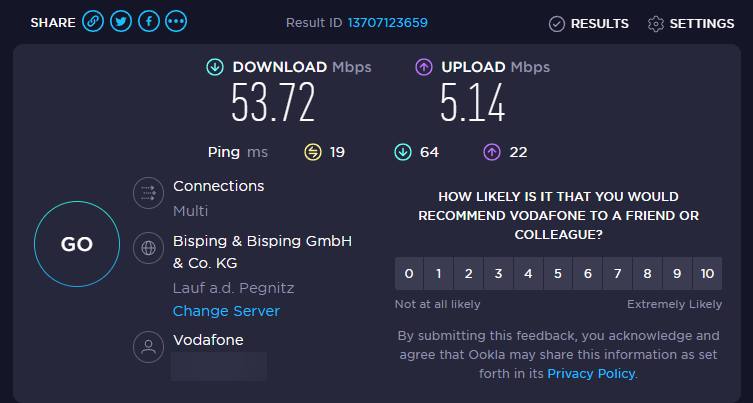Click the upload arrow icon

[x=423, y=67]
